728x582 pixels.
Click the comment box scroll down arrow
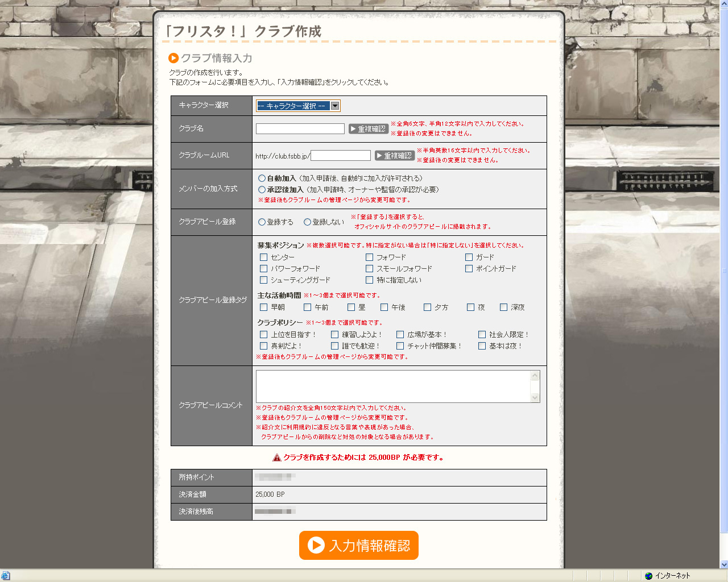tap(535, 398)
